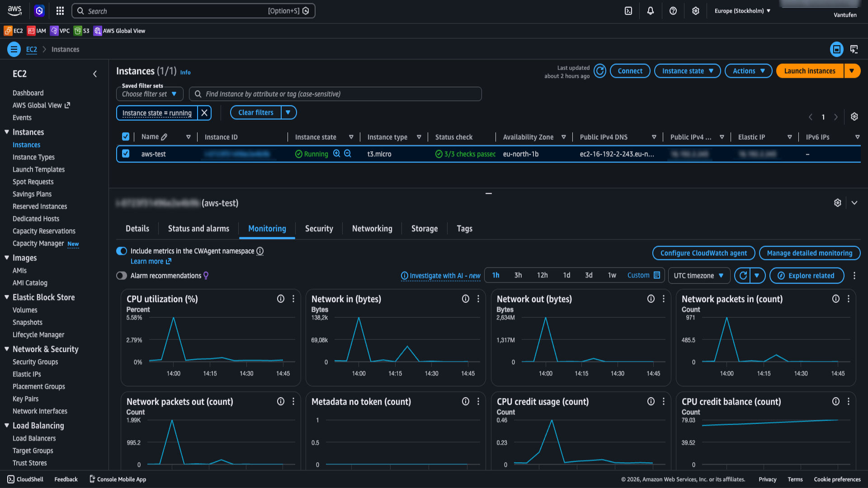Open the top bar settings gear

696,11
